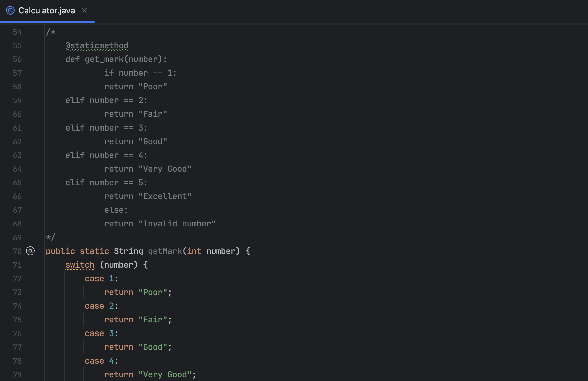
Task: Click the string "Invalid number" on line 68
Action: (177, 223)
